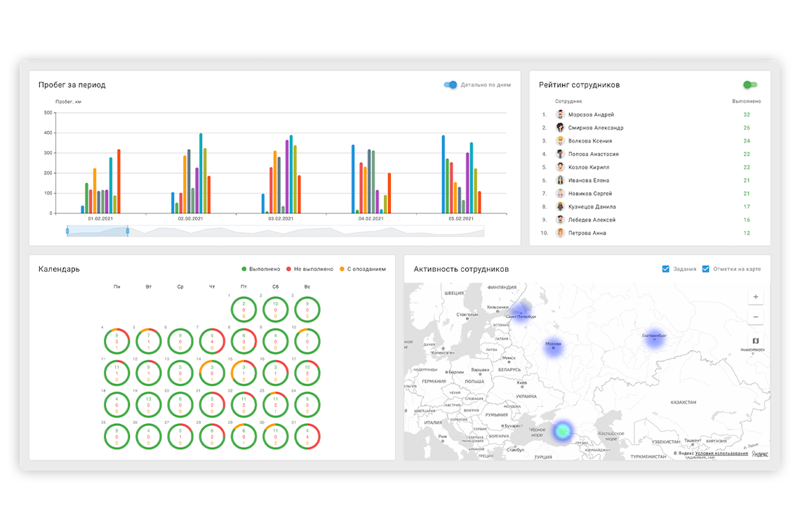The height and width of the screenshot is (532, 800).
Task: Open Условия использования link on map
Action: [721, 453]
